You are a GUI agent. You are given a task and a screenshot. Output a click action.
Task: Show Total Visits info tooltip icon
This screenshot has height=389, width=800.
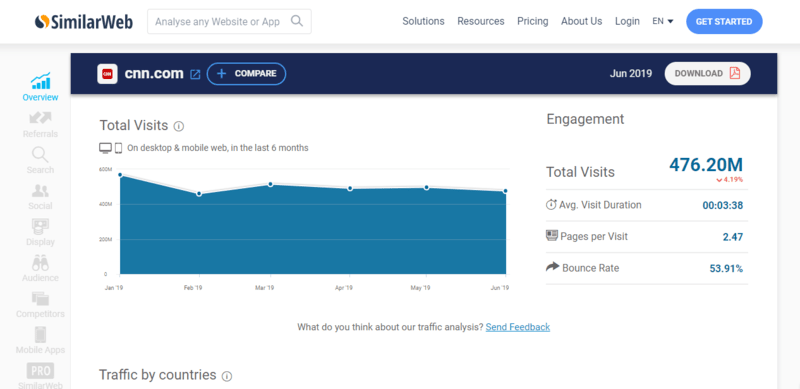[179, 126]
